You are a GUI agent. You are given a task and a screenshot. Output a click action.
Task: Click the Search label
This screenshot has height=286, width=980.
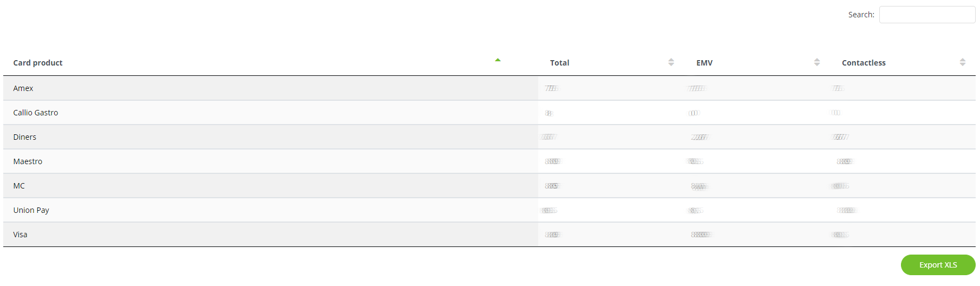click(861, 15)
